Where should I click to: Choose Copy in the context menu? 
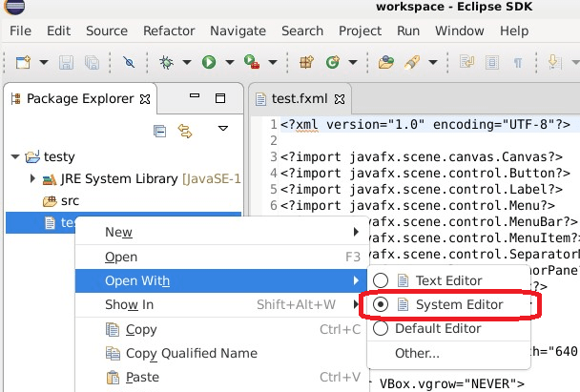[x=221, y=329]
